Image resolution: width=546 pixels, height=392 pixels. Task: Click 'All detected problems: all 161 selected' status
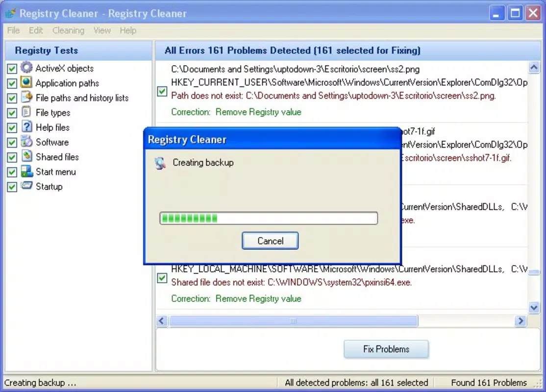coord(356,383)
